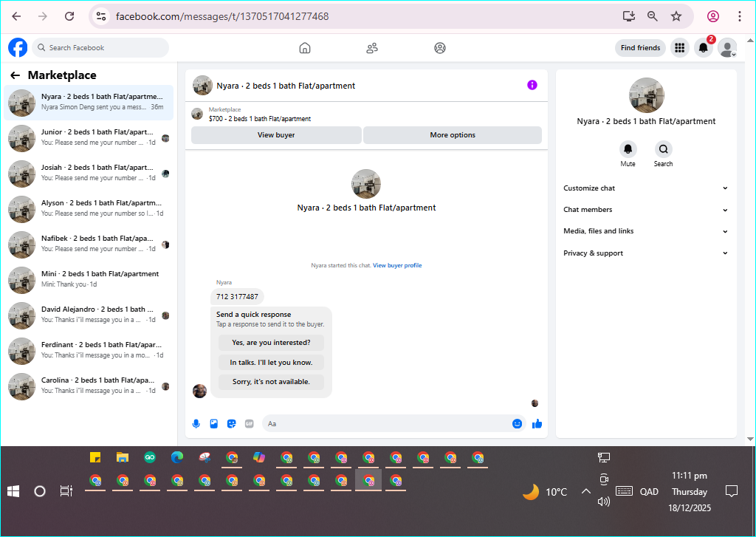Click the Search Facebook field
This screenshot has height=537, width=756.
pyautogui.click(x=100, y=48)
